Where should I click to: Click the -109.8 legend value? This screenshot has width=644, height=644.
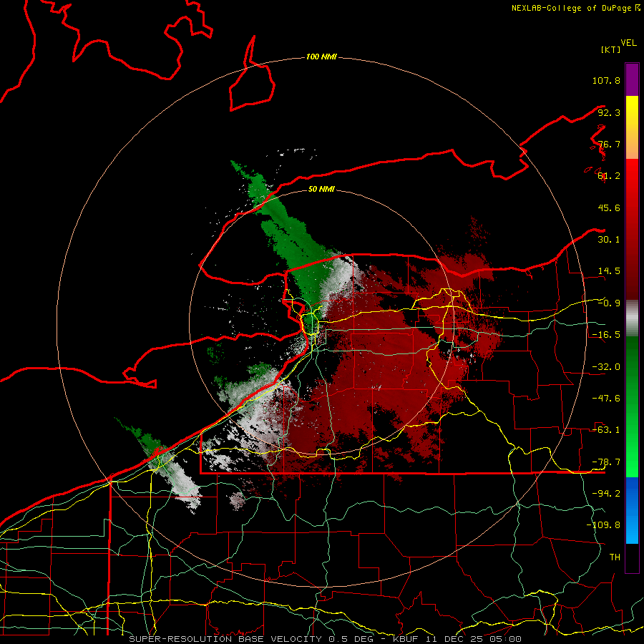click(603, 525)
